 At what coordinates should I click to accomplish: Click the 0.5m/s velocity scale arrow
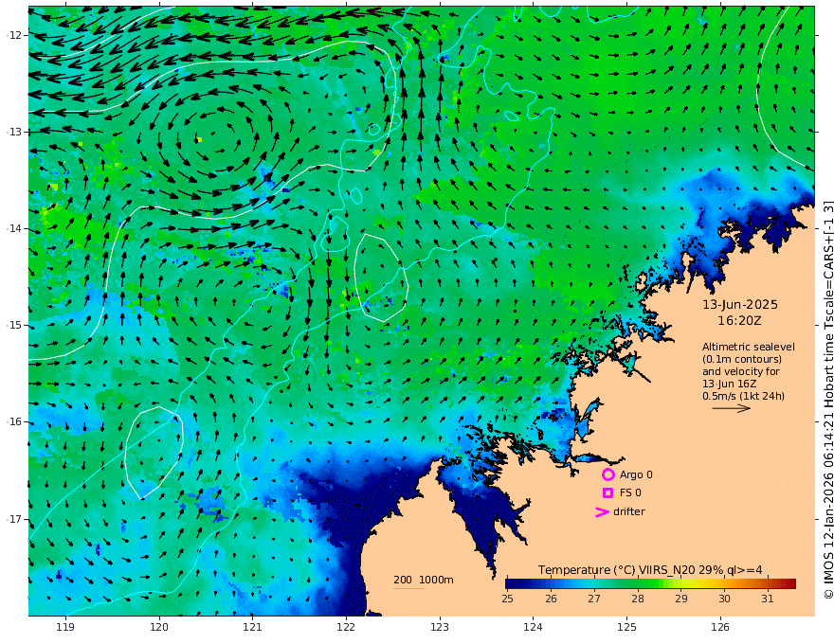[732, 408]
